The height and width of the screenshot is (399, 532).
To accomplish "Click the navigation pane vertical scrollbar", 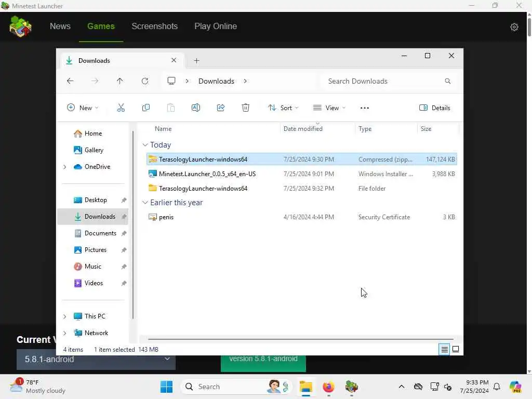I will [x=133, y=224].
